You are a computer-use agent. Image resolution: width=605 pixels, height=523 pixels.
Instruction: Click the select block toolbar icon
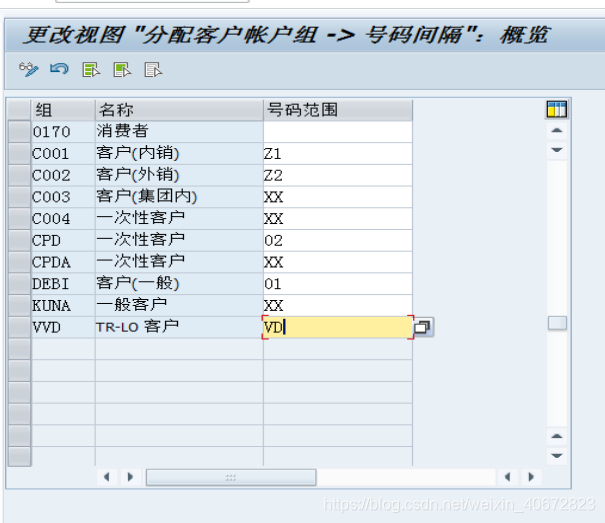[x=122, y=70]
